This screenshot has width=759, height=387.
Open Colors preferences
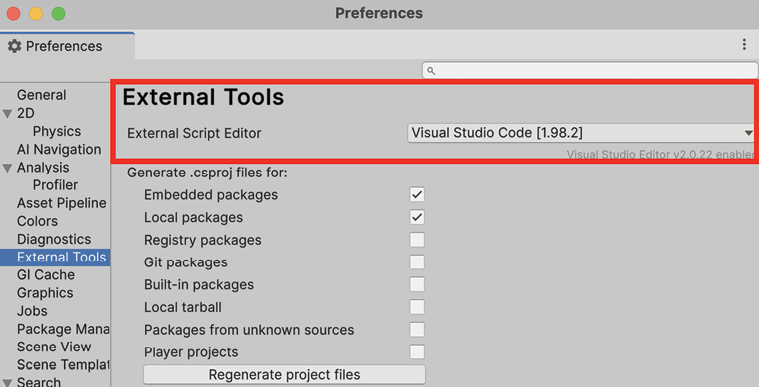pos(37,221)
